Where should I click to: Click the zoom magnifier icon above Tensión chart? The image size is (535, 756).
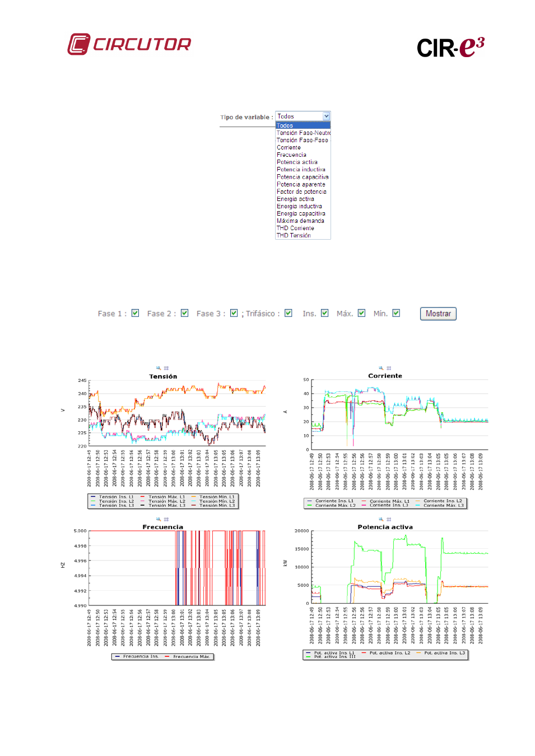(159, 368)
